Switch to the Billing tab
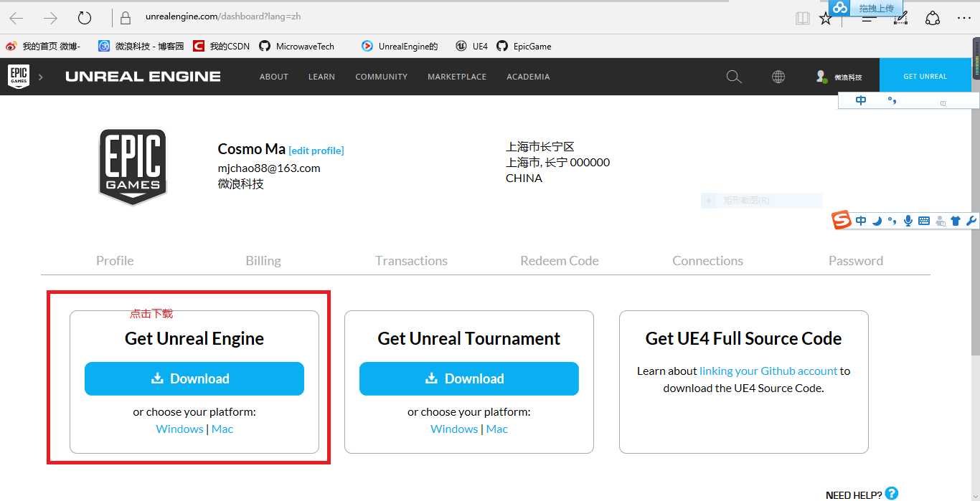 click(x=263, y=261)
